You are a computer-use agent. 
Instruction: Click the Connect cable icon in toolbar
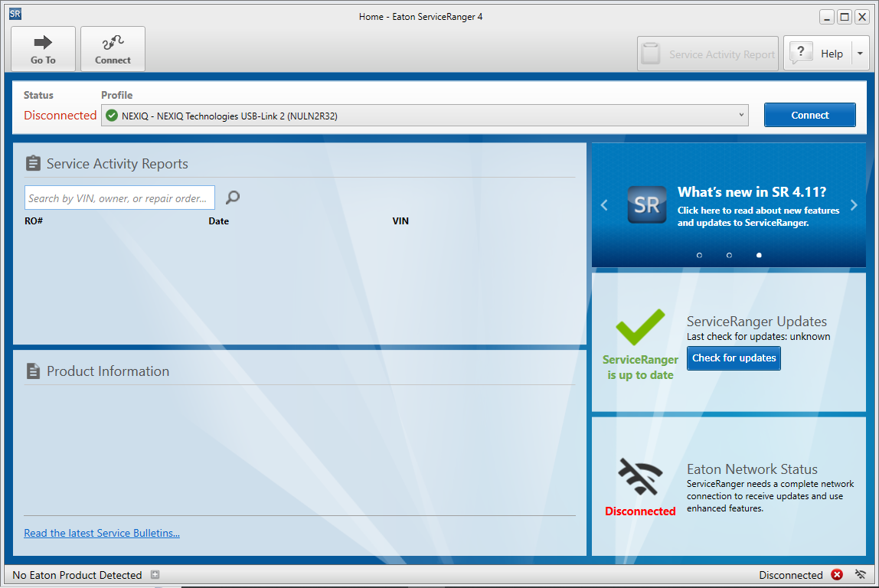[x=113, y=49]
